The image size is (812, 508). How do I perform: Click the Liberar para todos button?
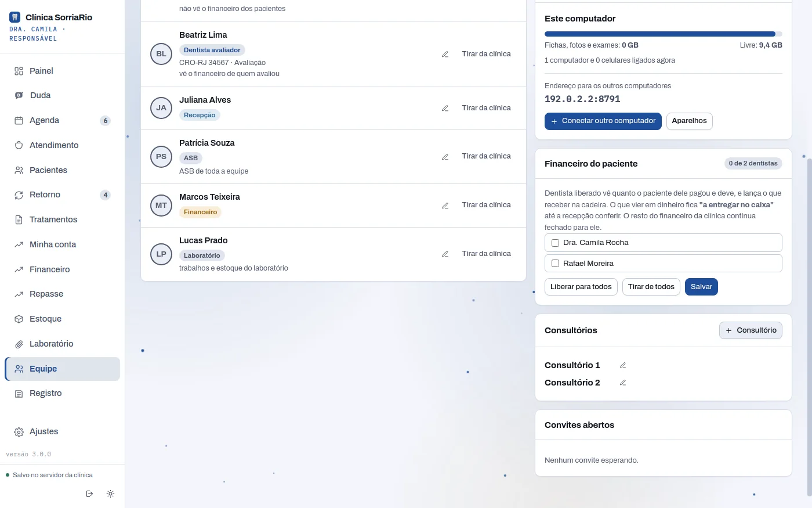point(581,287)
